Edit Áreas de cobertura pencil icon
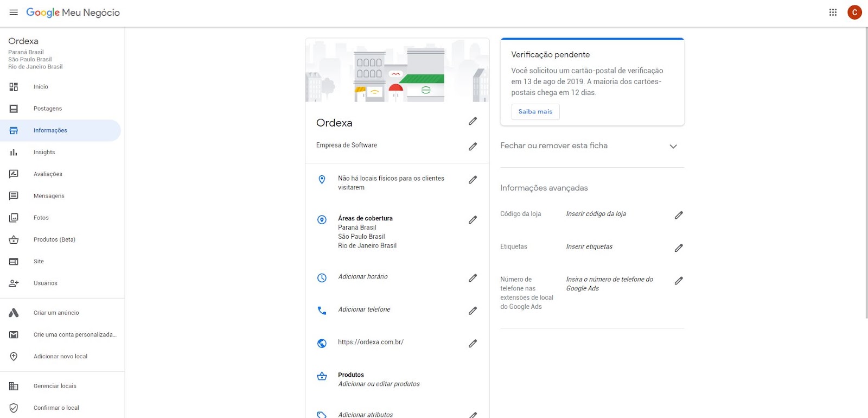Image resolution: width=868 pixels, height=418 pixels. click(473, 220)
